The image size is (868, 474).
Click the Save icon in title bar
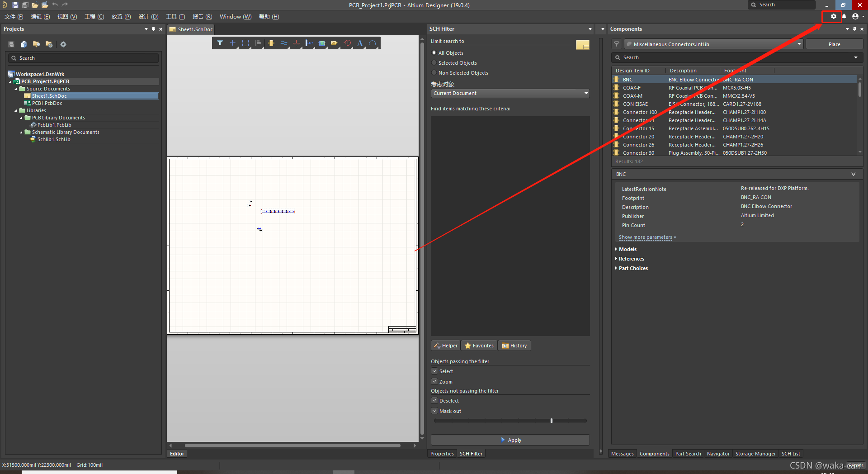15,5
